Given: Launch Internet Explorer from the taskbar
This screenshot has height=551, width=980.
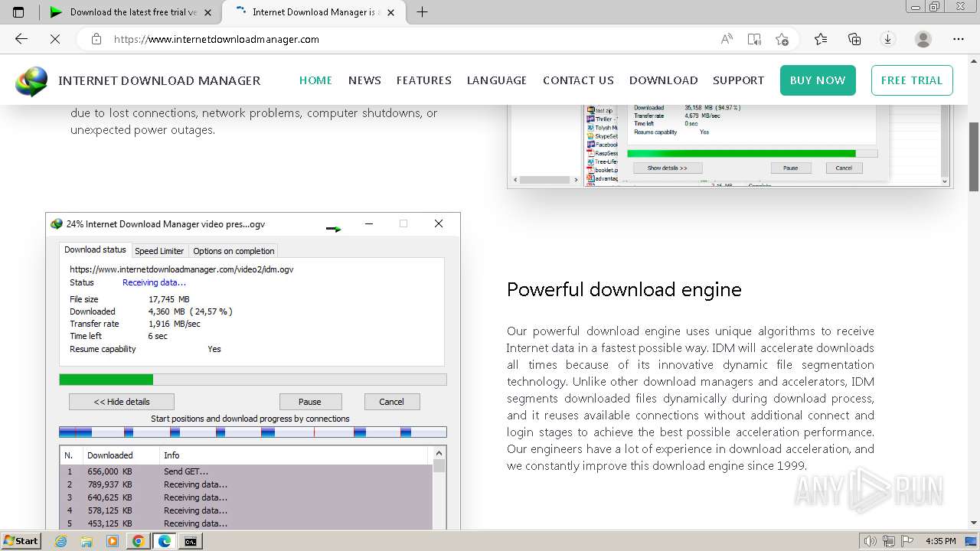Looking at the screenshot, I should 61,541.
